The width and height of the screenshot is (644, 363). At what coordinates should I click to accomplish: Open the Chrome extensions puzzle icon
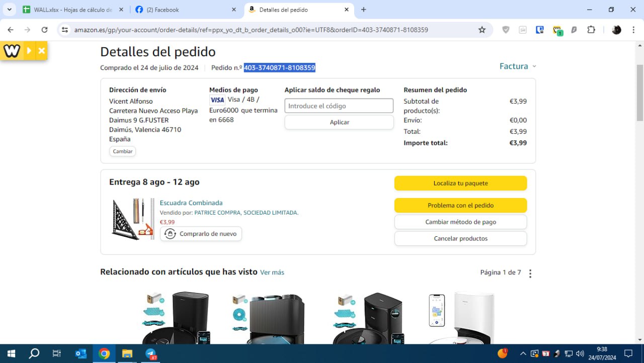[591, 30]
